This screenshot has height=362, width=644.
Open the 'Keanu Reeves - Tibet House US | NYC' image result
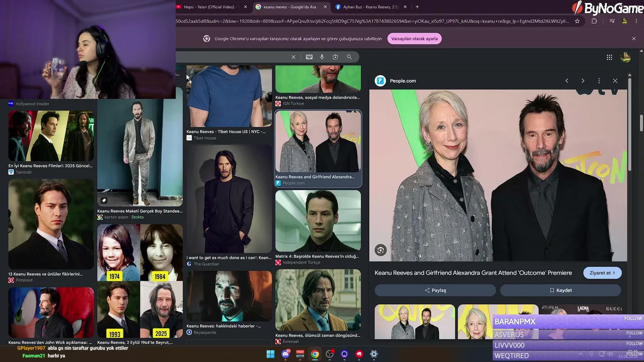[x=229, y=96]
